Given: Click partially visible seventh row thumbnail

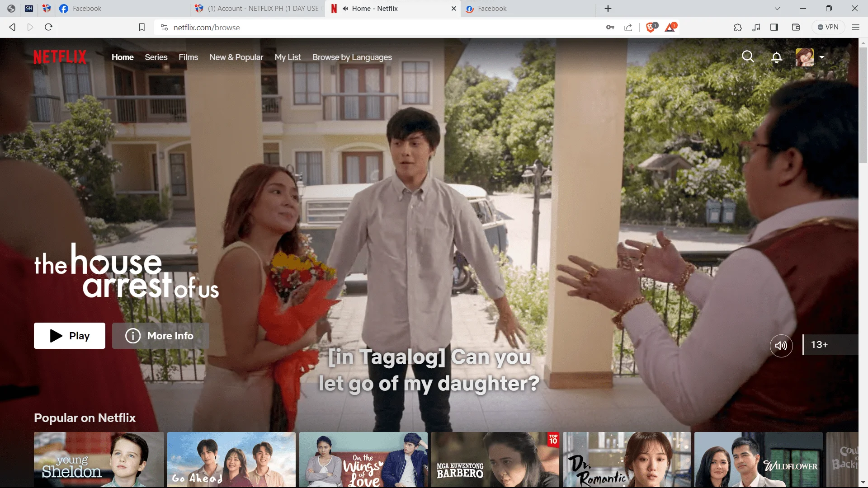Looking at the screenshot, I should (x=842, y=460).
